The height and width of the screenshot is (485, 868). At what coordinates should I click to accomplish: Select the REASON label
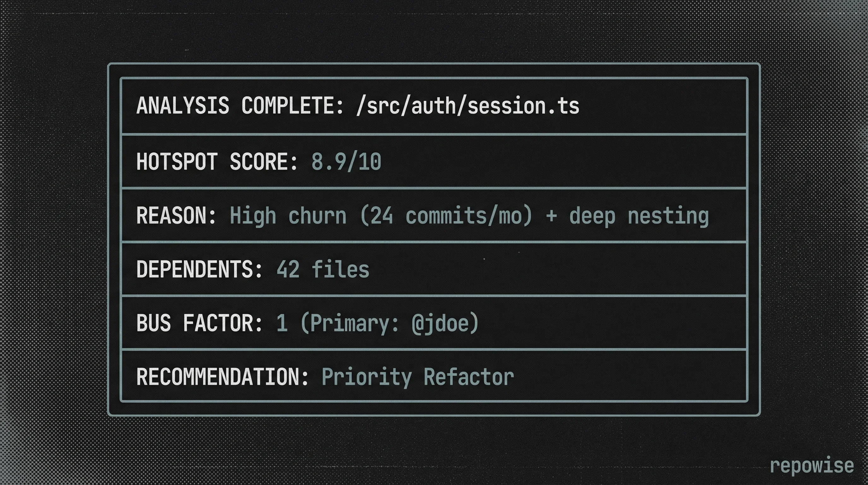click(x=176, y=216)
